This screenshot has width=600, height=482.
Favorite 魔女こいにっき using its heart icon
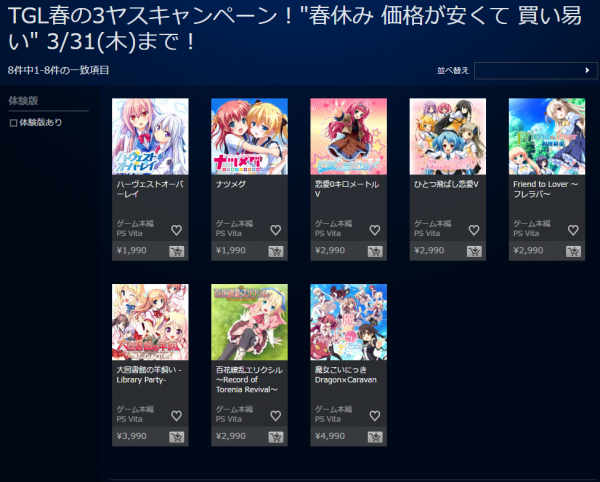[x=375, y=415]
